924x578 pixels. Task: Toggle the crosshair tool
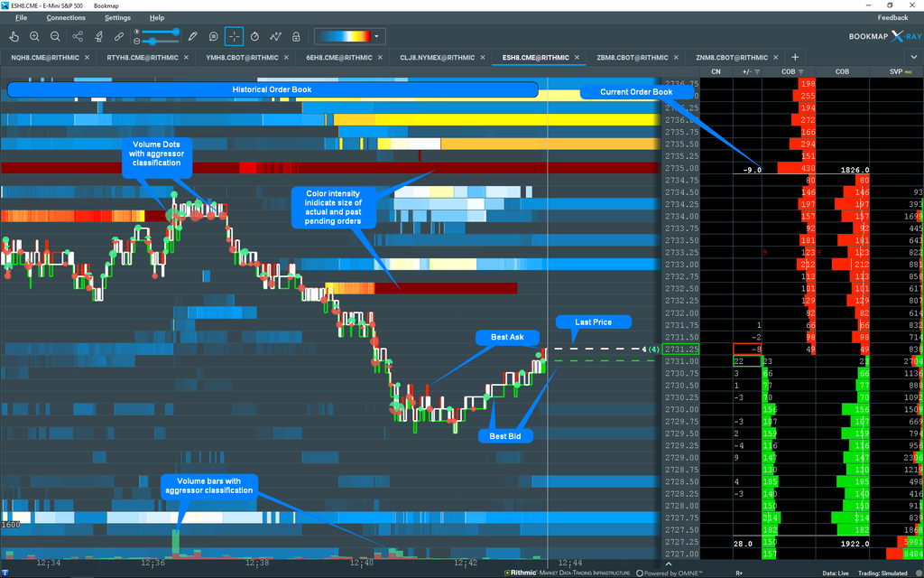point(234,36)
